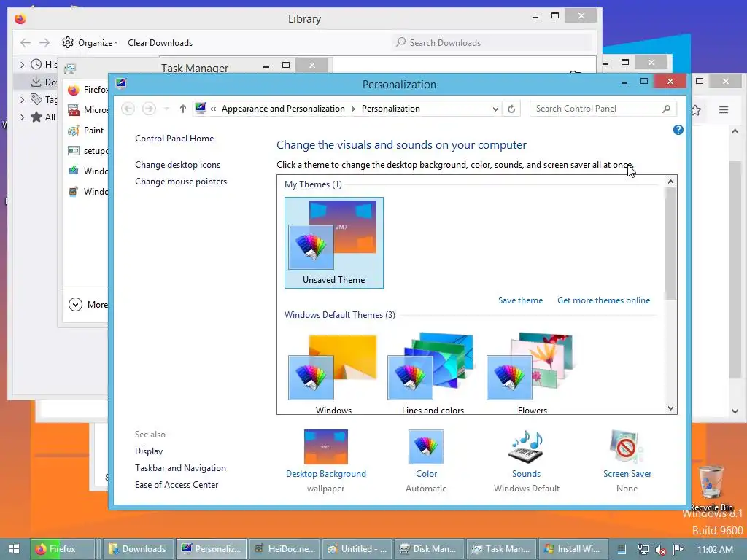Select the Flowers theme
747x560 pixels.
pyautogui.click(x=532, y=372)
